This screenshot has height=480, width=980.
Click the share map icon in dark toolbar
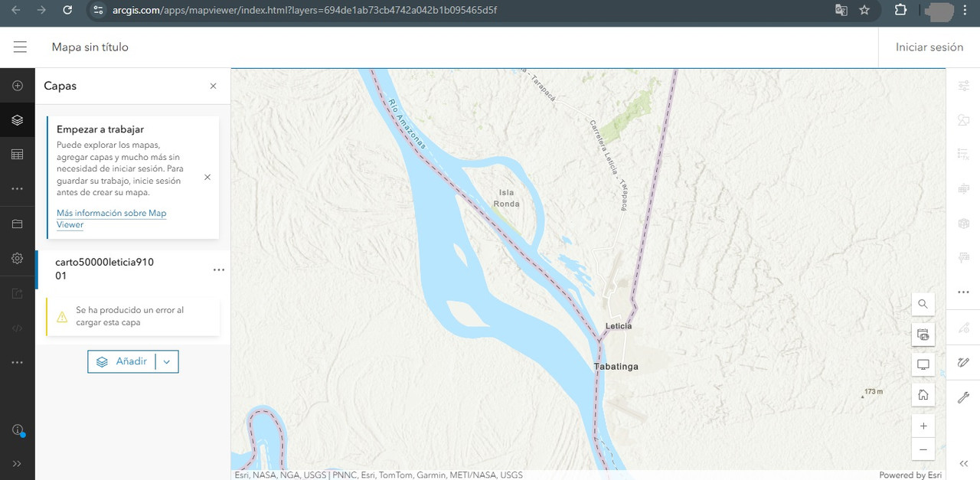18,293
